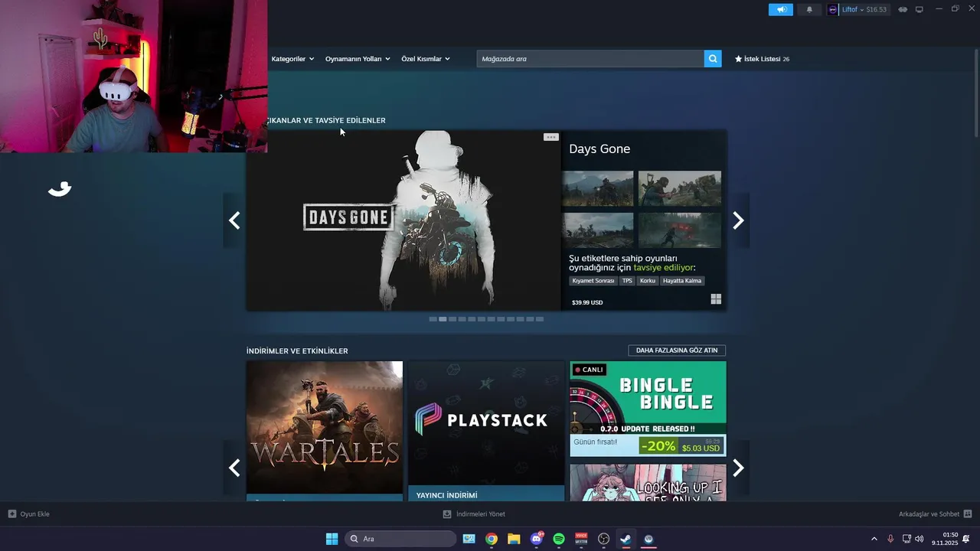980x551 pixels.
Task: Open Discord from the taskbar
Action: click(537, 539)
